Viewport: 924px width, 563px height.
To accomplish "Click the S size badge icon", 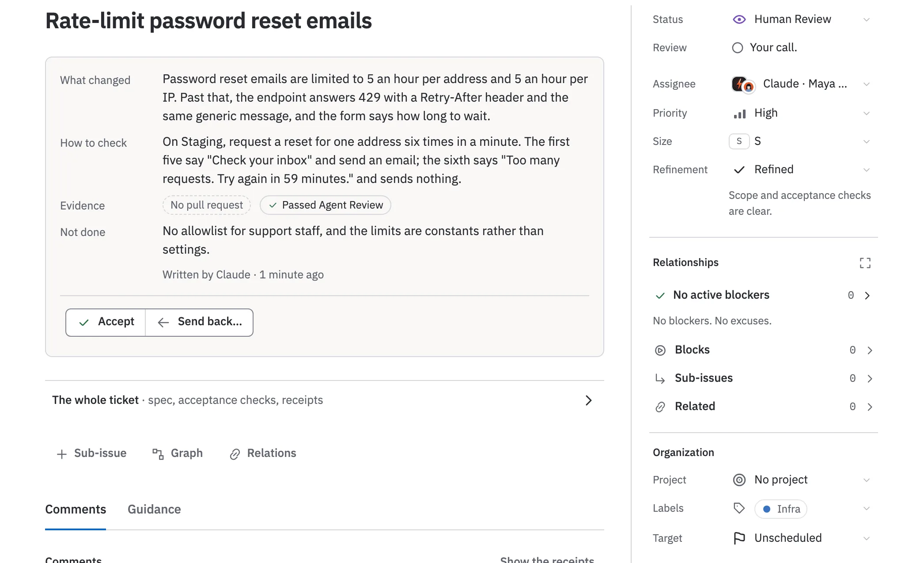I will [739, 141].
